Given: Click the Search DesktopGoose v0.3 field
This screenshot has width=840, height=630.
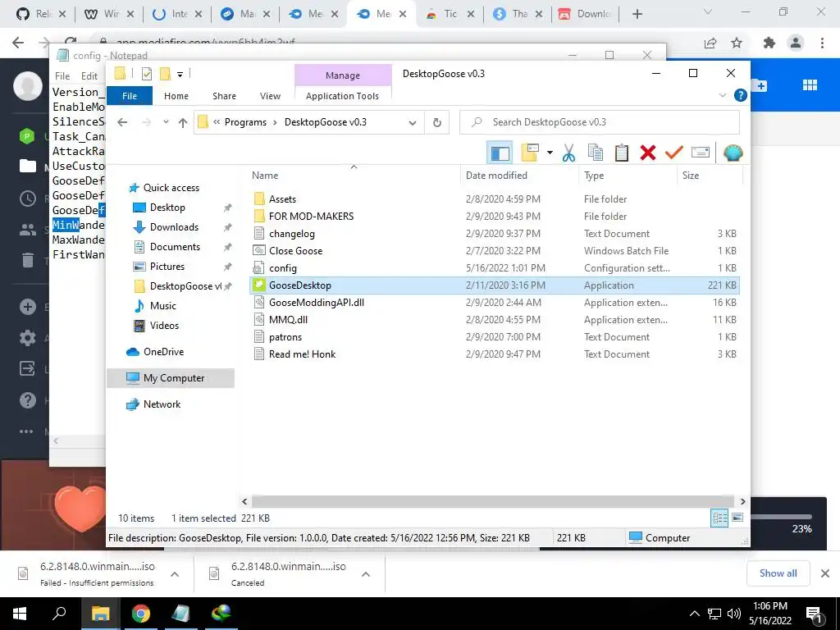Looking at the screenshot, I should [600, 122].
